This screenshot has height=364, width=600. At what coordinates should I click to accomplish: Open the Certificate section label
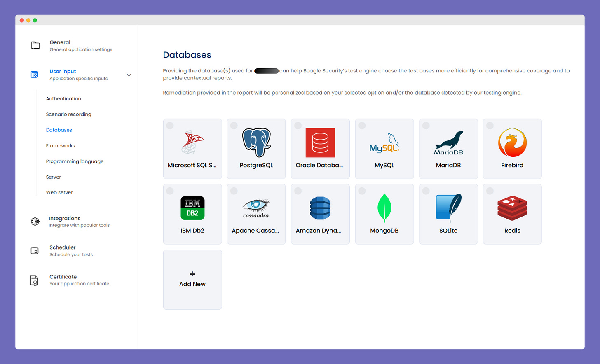(63, 277)
